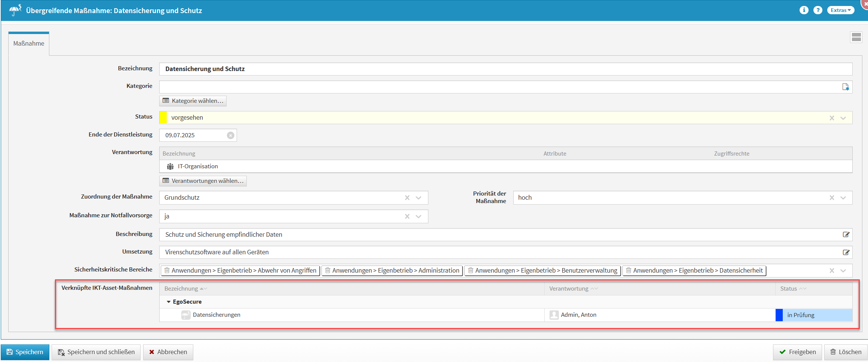Click into the Bezeichnung text field
The image size is (868, 362).
click(x=505, y=69)
